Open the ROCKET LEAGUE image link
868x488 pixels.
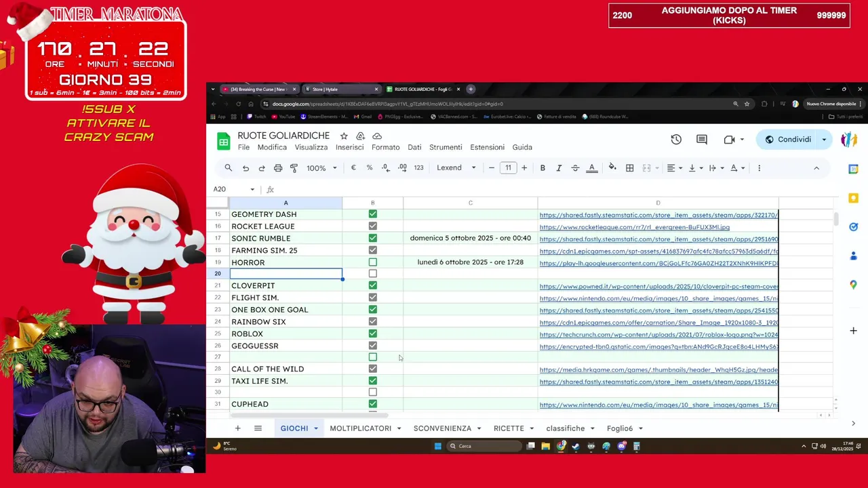point(634,227)
